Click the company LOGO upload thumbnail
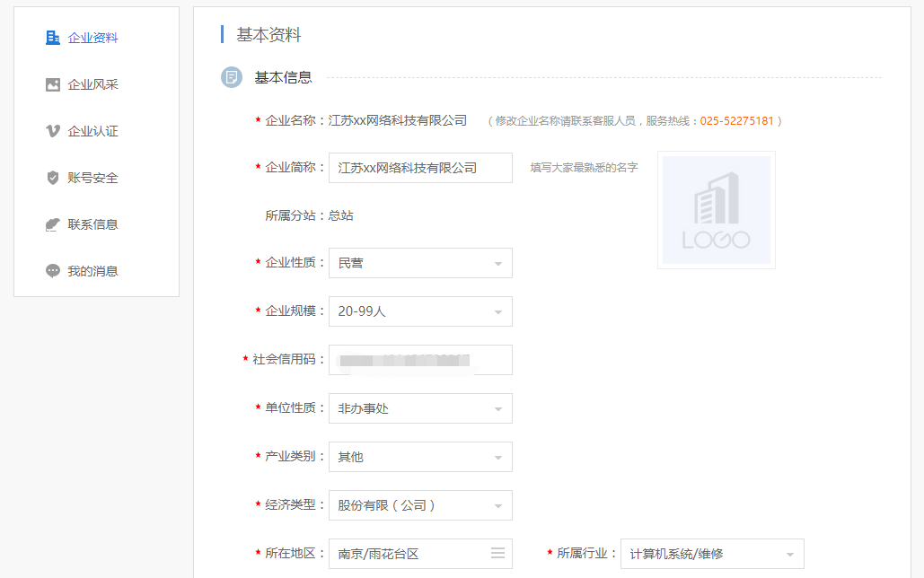This screenshot has width=924, height=578. (717, 210)
